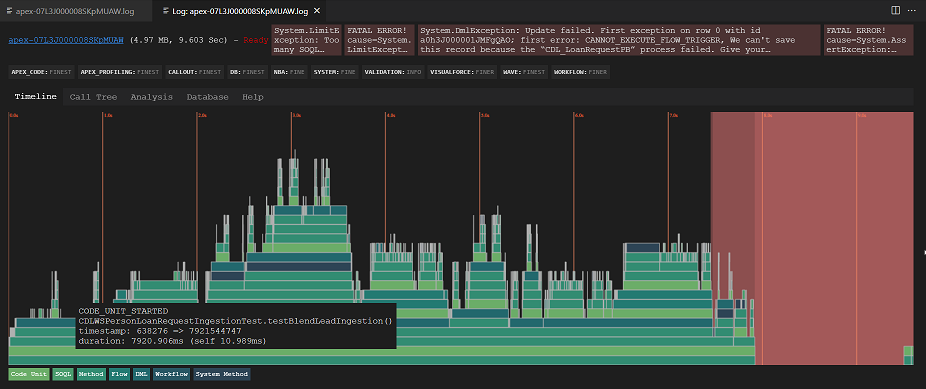Open the apex-07L3J000008SKpMUAW log link

click(66, 40)
